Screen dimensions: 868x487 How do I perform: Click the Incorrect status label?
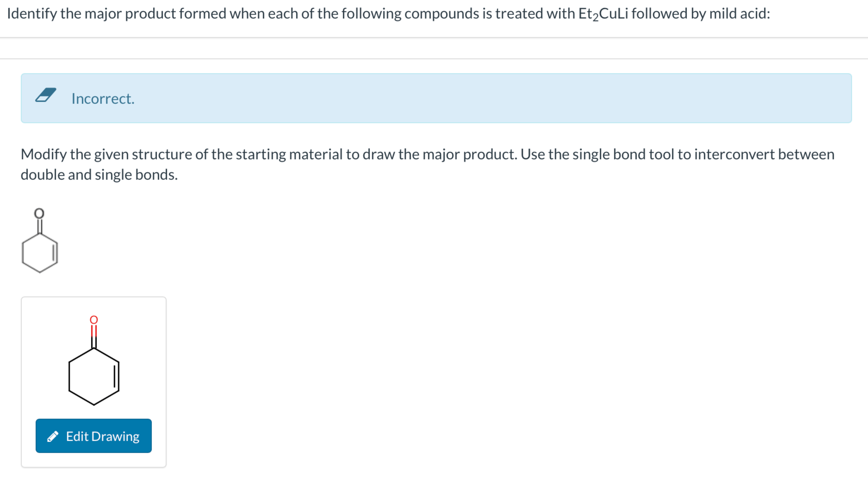pyautogui.click(x=103, y=98)
